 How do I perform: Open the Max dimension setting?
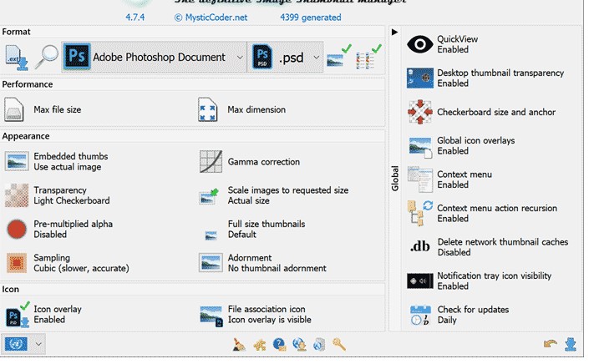(256, 109)
